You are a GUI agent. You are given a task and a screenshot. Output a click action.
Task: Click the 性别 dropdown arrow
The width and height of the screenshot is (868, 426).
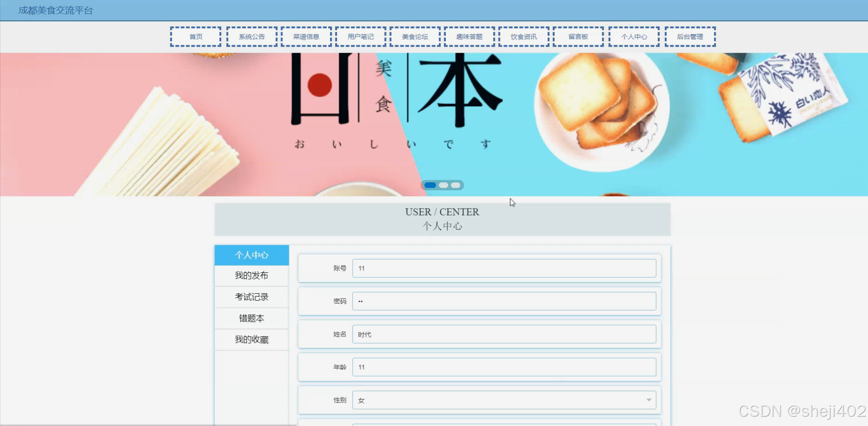pos(649,400)
